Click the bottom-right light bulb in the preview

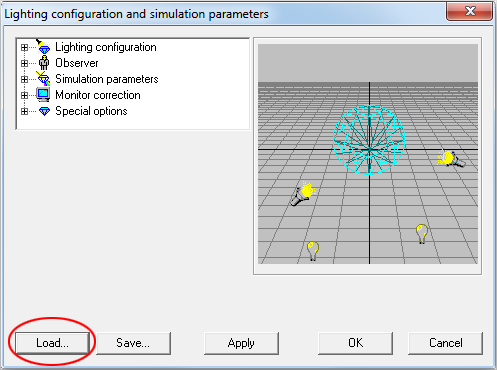point(422,234)
